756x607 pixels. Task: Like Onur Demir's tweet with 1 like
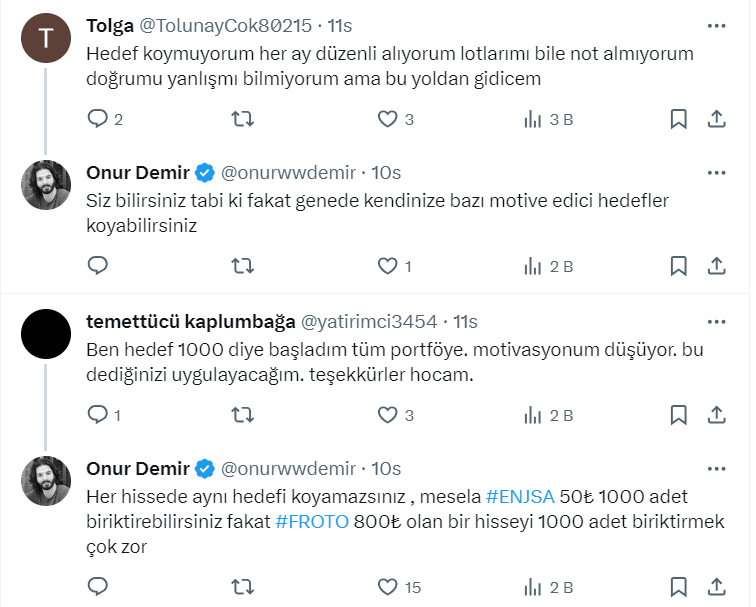tap(387, 266)
